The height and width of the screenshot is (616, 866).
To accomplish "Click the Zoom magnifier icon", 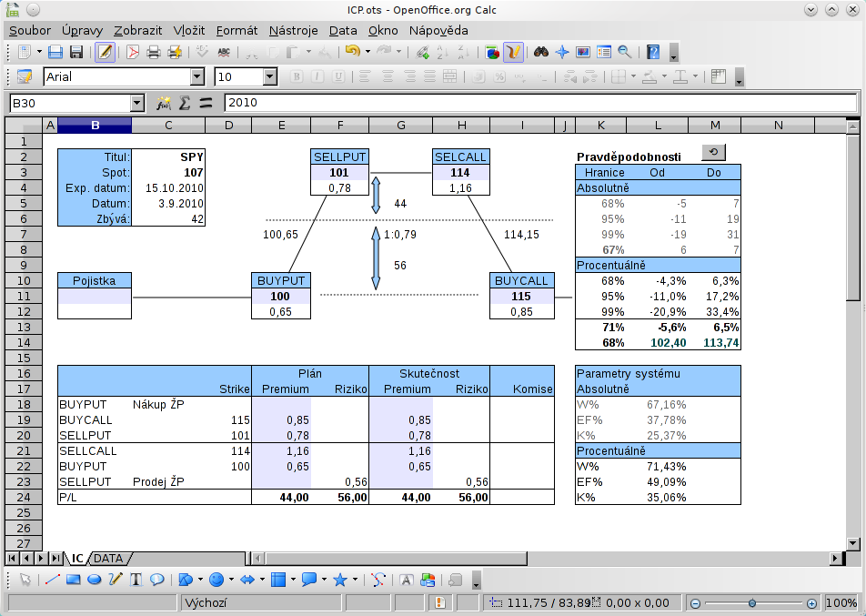I will point(625,52).
